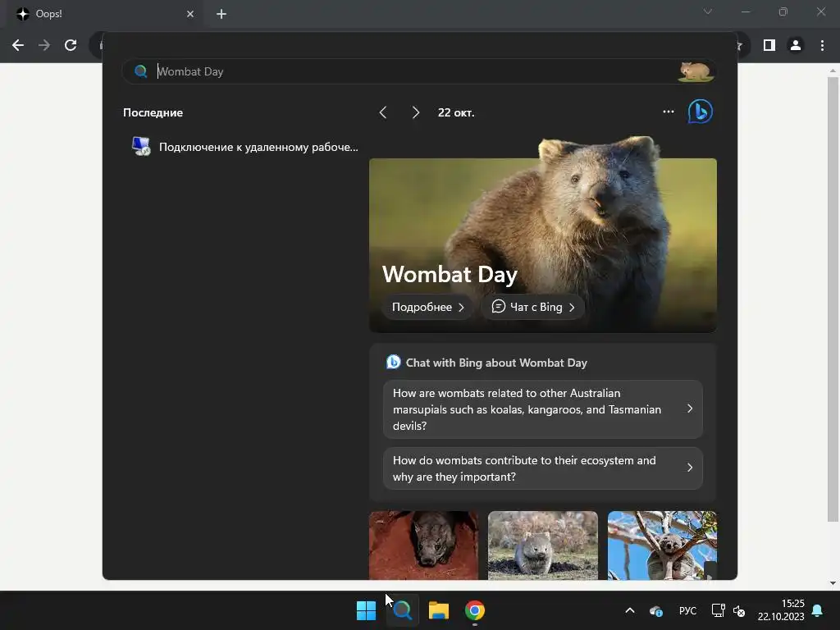Screen dimensions: 840x630
Task: Close the Oops! tab
Action: pos(190,14)
